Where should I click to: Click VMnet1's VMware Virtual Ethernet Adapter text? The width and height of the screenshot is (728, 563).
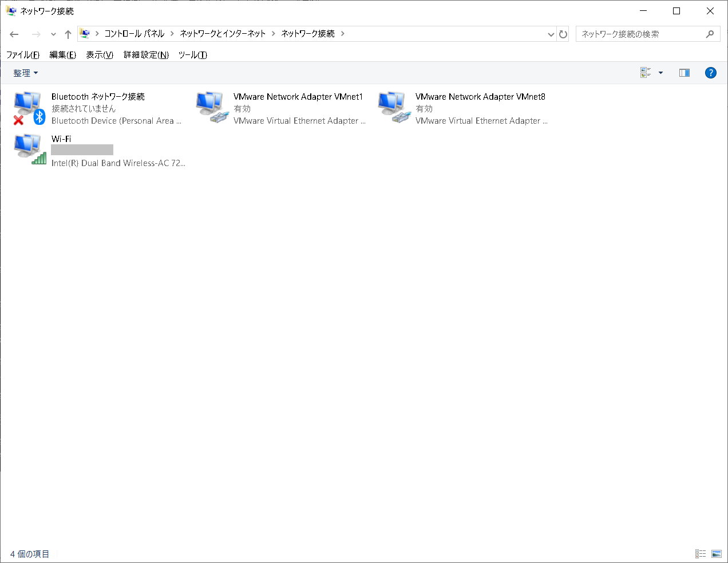(x=299, y=121)
